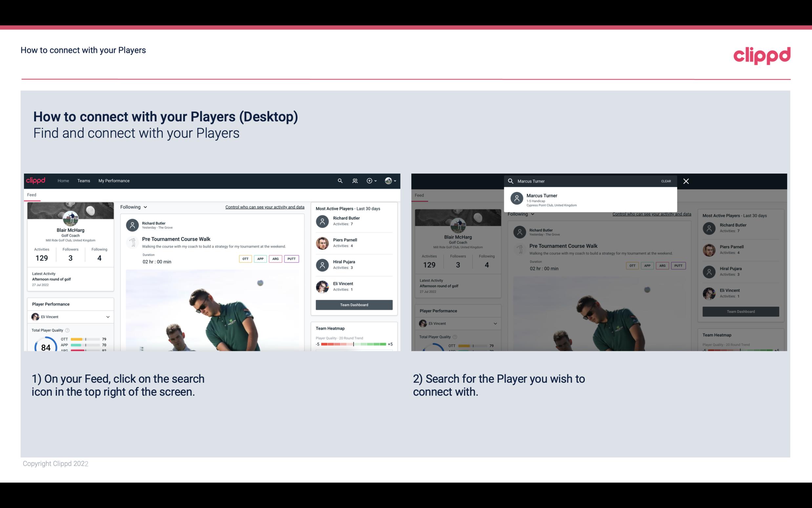Click the clear search icon (X)
Screen dimensions: 812x508
686,181
